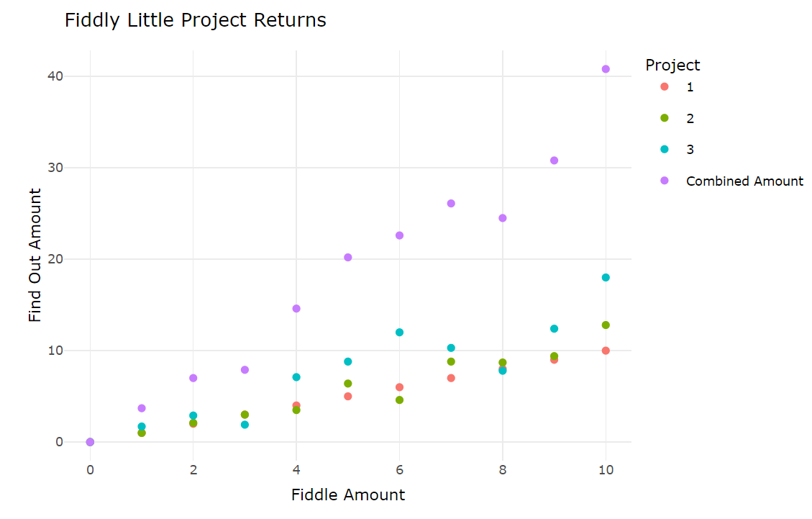The width and height of the screenshot is (812, 519).
Task: Click the Find Out Amount y-axis title
Action: point(35,255)
